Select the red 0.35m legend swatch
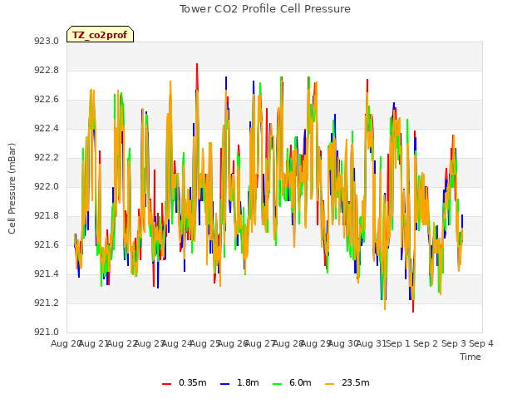 pos(166,383)
